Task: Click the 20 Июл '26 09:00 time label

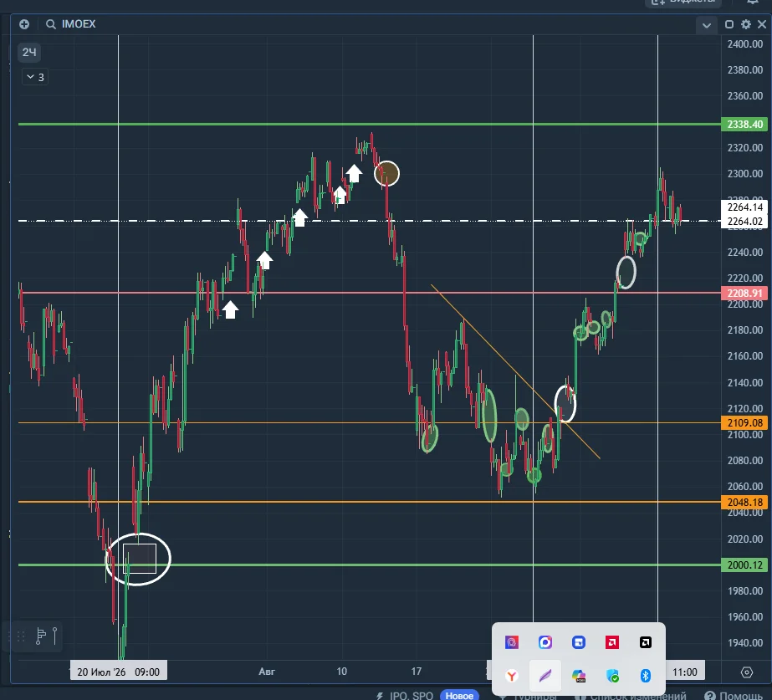Action: pos(118,672)
